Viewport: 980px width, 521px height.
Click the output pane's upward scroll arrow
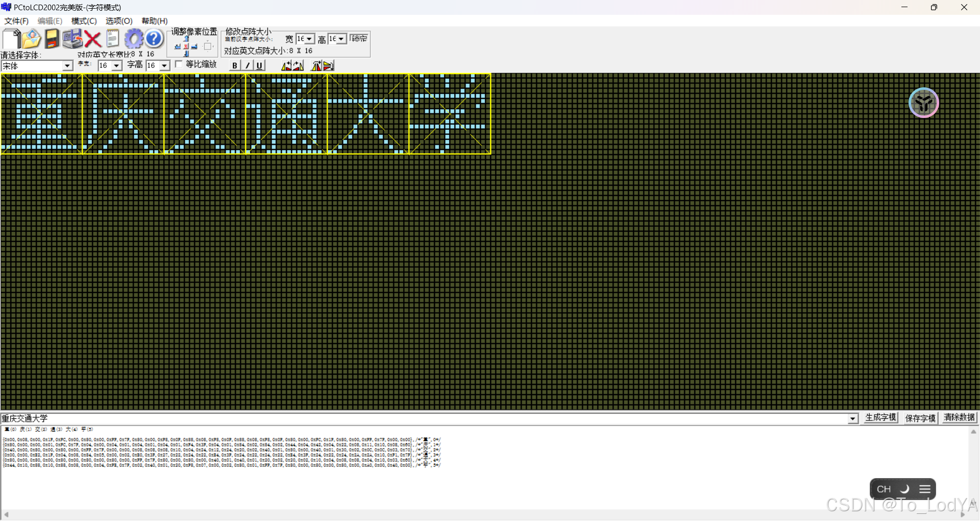click(973, 432)
